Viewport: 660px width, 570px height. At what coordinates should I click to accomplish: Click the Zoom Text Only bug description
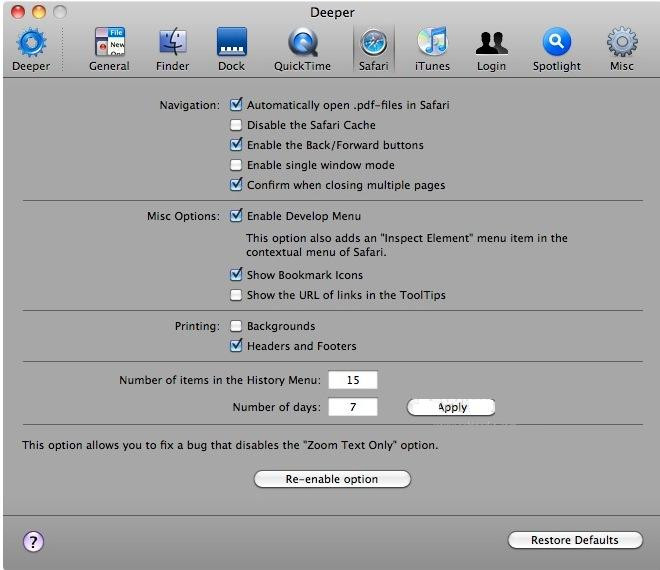pos(230,445)
